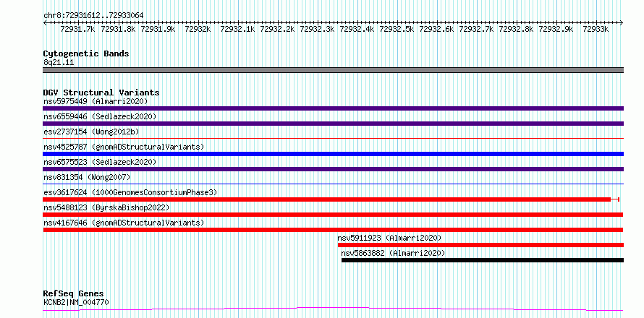The width and height of the screenshot is (644, 318).
Task: Open variant nsv6575523 (Sedlazeck2020) label
Action: [x=100, y=162]
